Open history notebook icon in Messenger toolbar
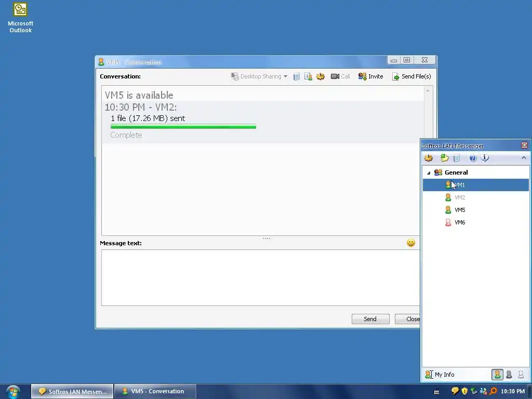 (x=457, y=158)
